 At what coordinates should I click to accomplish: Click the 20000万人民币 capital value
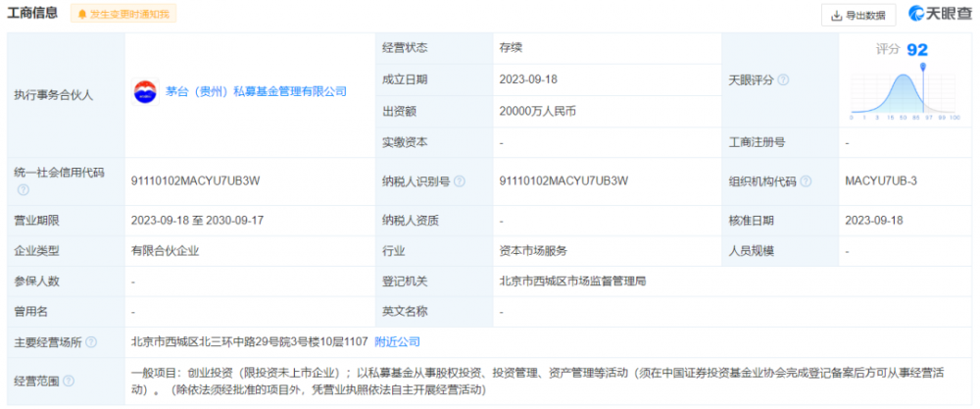pos(537,111)
